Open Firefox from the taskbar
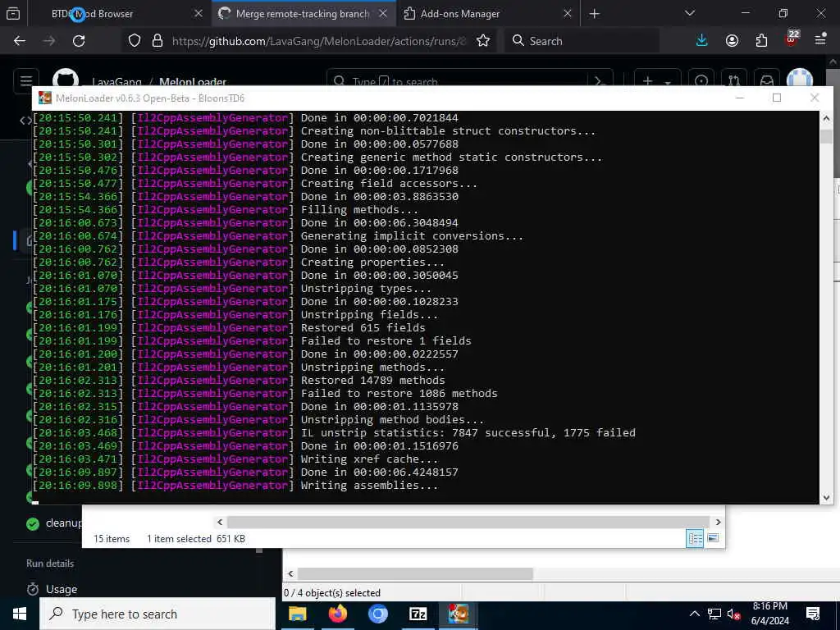Viewport: 840px width, 630px height. click(337, 614)
